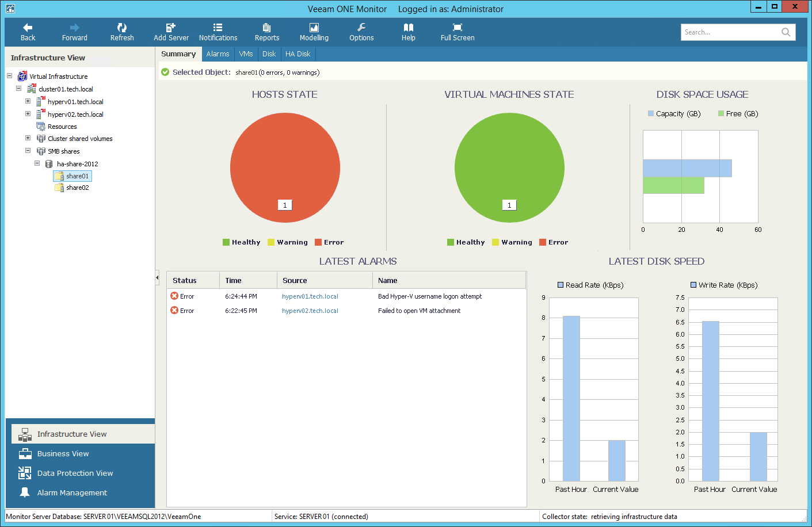Click error icon of 6:24:44 PM alarm

(174, 296)
